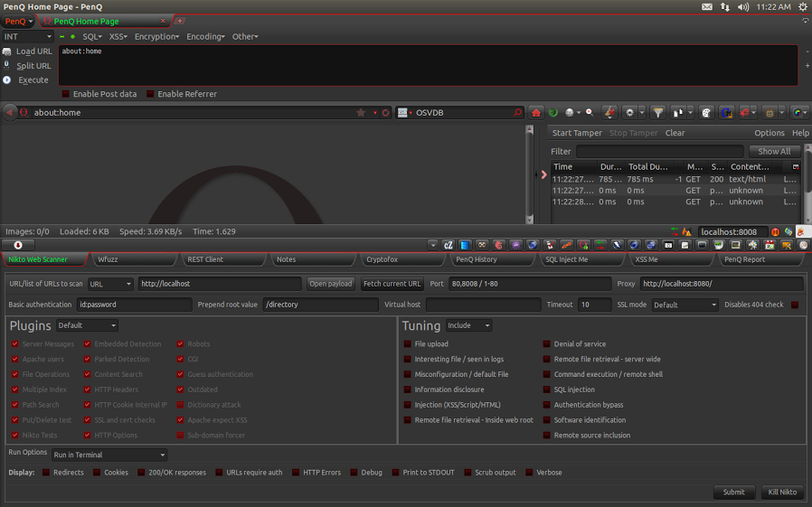Image resolution: width=812 pixels, height=507 pixels.
Task: Click the Submit button
Action: point(733,492)
